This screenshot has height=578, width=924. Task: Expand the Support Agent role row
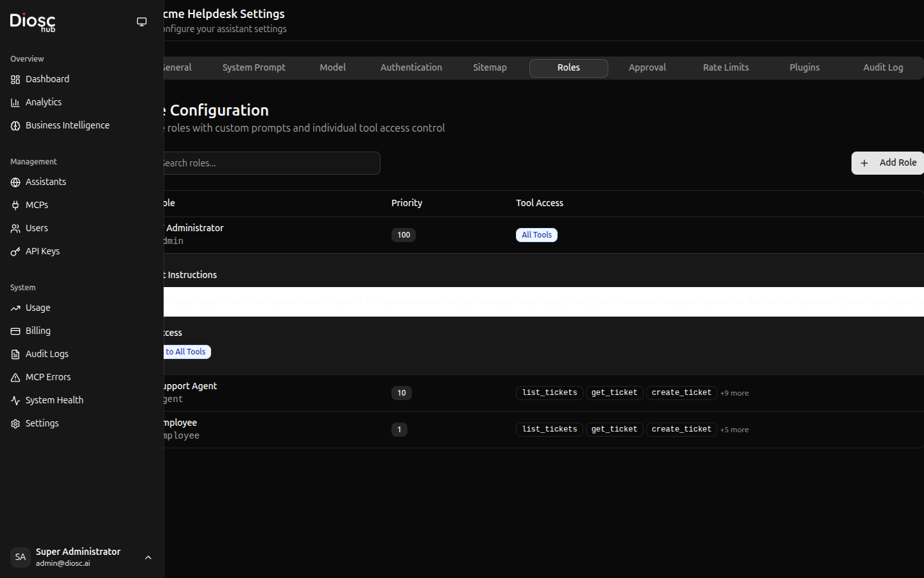click(269, 392)
